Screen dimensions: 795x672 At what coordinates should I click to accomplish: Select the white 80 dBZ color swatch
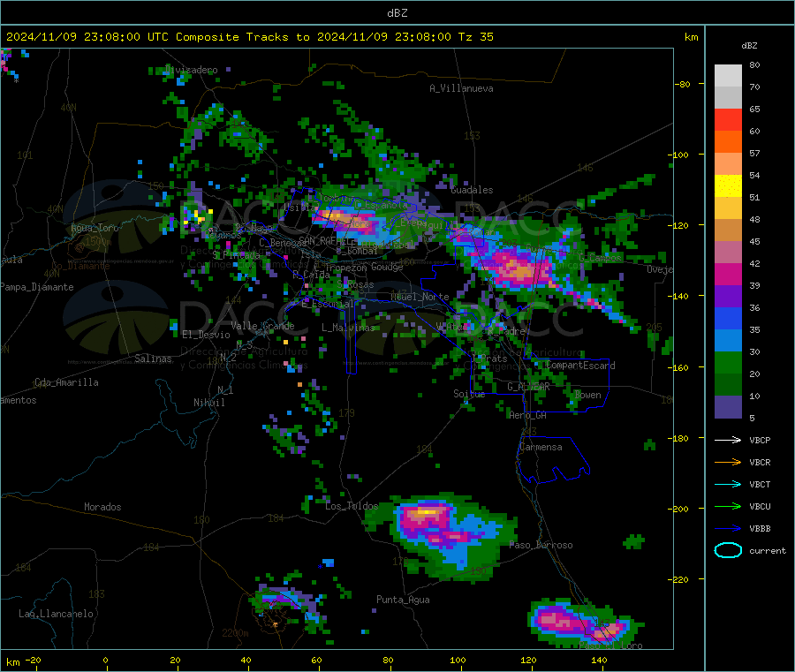(x=728, y=76)
